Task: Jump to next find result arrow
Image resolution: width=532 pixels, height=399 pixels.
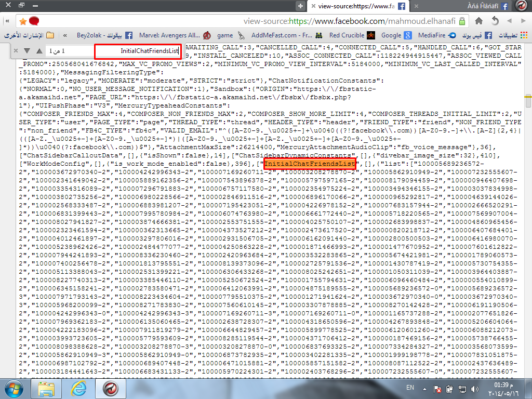Action: click(x=27, y=51)
